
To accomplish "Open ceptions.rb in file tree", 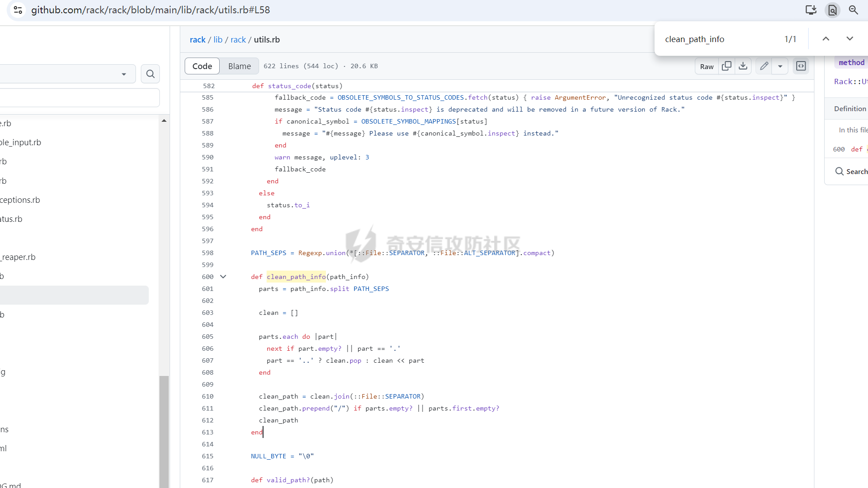I will [x=20, y=200].
